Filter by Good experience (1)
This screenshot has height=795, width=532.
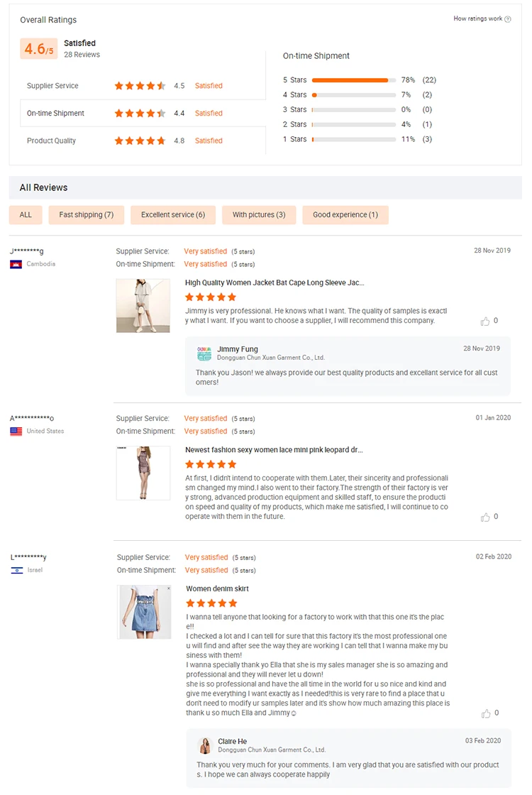345,215
